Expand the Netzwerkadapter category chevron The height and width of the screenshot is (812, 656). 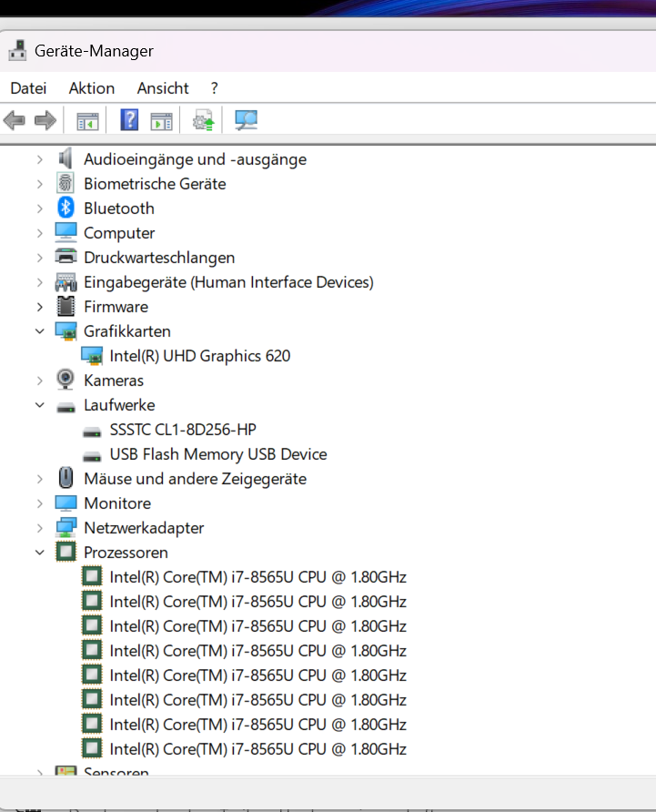click(40, 528)
